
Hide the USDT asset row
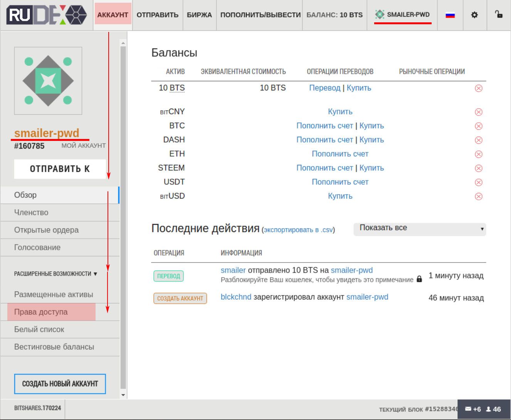click(479, 182)
